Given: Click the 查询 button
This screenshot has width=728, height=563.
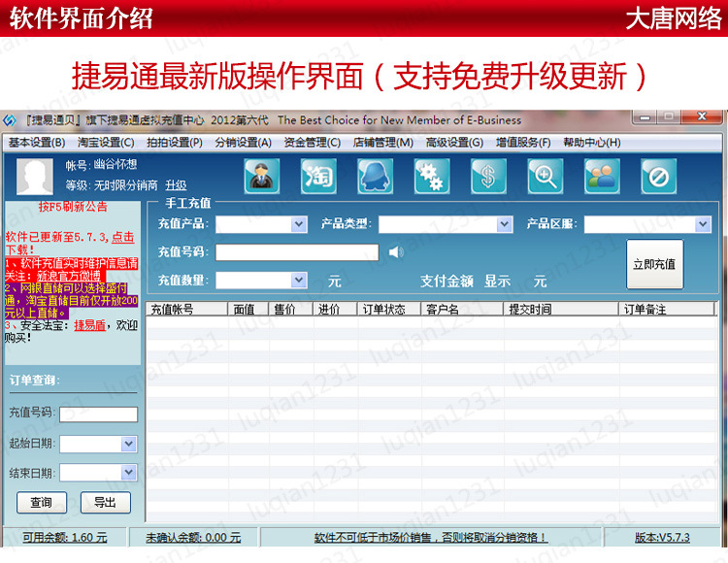Looking at the screenshot, I should point(42,502).
